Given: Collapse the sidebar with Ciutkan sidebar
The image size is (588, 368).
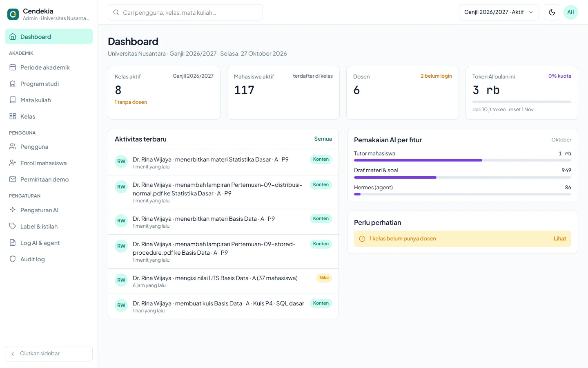Looking at the screenshot, I should pyautogui.click(x=49, y=354).
